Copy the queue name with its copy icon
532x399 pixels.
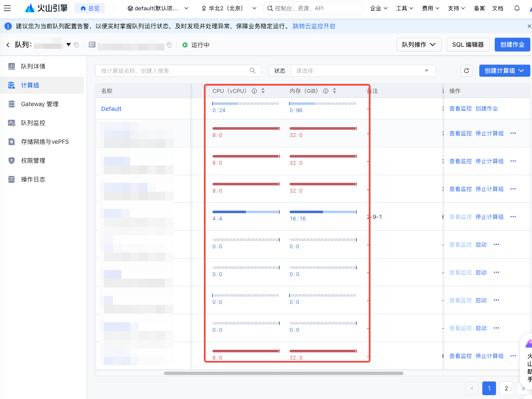(76, 45)
